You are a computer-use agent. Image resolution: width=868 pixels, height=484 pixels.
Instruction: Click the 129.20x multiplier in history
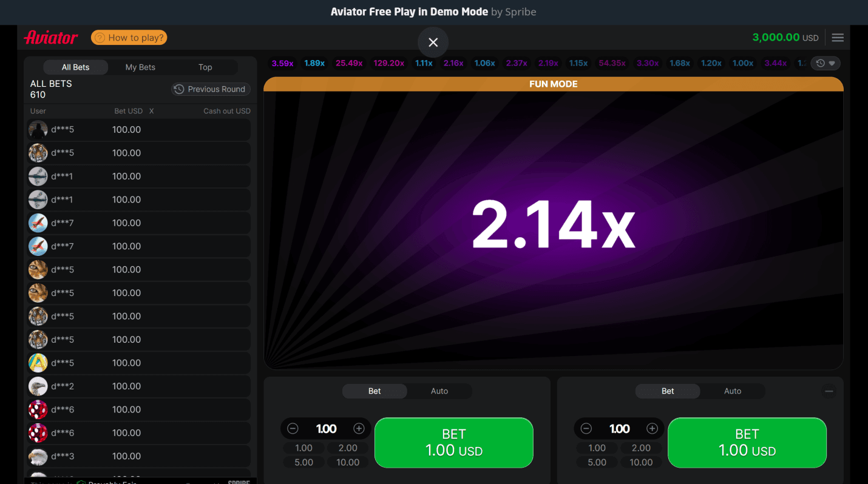(388, 63)
